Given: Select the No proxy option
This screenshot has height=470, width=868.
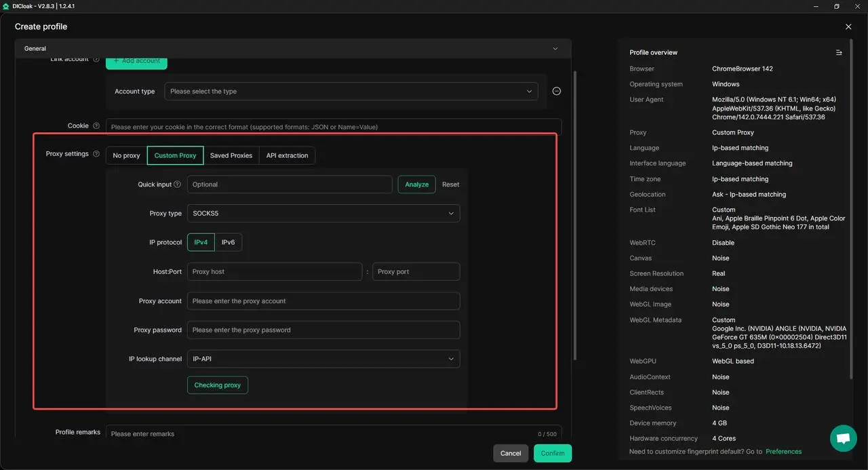Looking at the screenshot, I should coord(126,155).
